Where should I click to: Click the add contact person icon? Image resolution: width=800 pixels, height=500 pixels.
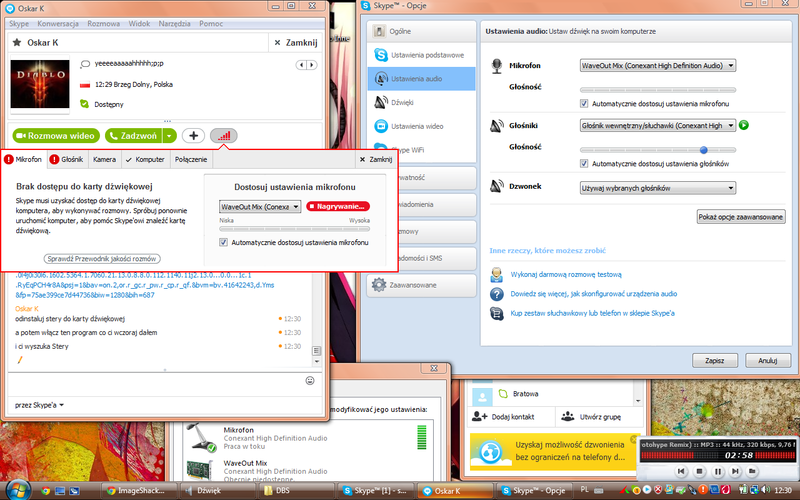pos(480,416)
